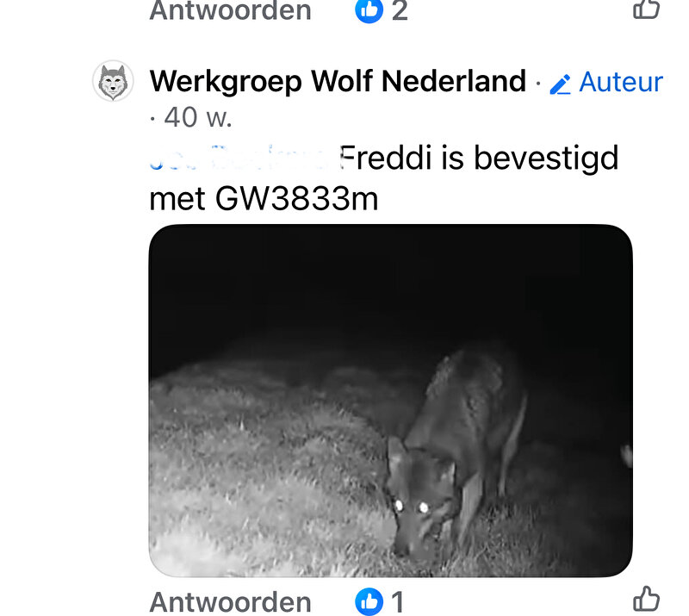
Task: Click Antwoorden on the top comment
Action: coord(230,9)
